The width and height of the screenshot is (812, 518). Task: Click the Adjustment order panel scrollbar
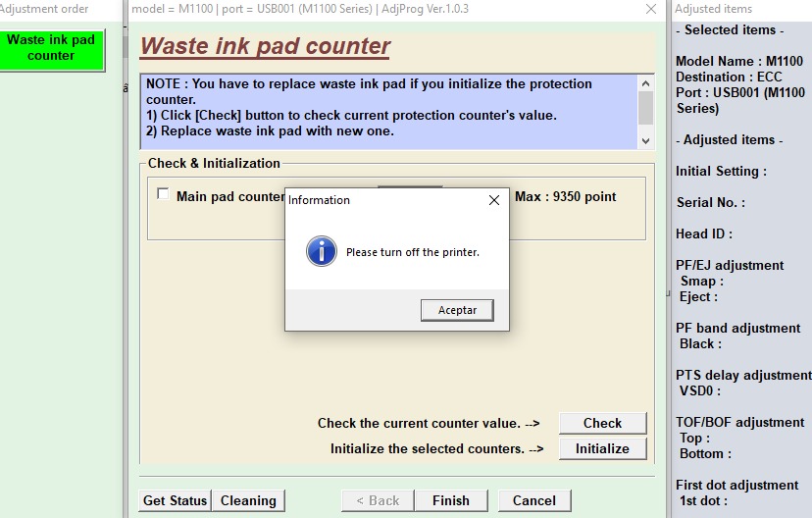click(125, 47)
